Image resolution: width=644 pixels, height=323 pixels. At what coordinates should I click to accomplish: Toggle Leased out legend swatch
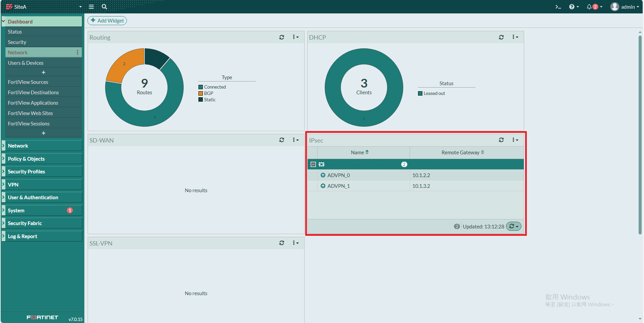pyautogui.click(x=420, y=93)
